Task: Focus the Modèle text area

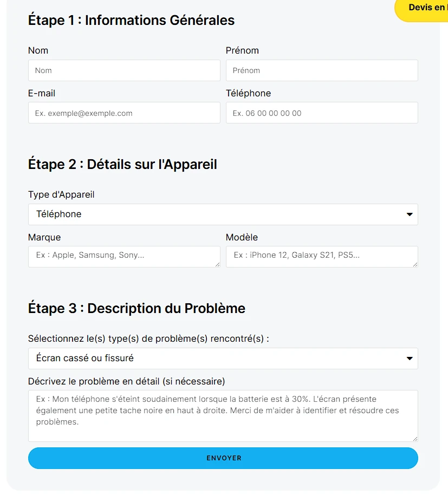Action: (322, 257)
